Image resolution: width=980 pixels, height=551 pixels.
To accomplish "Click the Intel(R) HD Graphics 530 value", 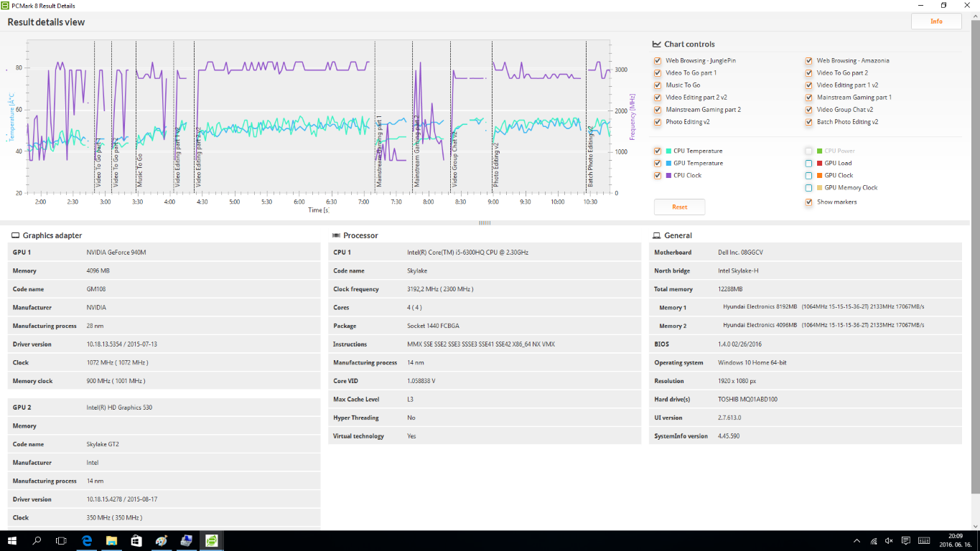I will (x=119, y=408).
